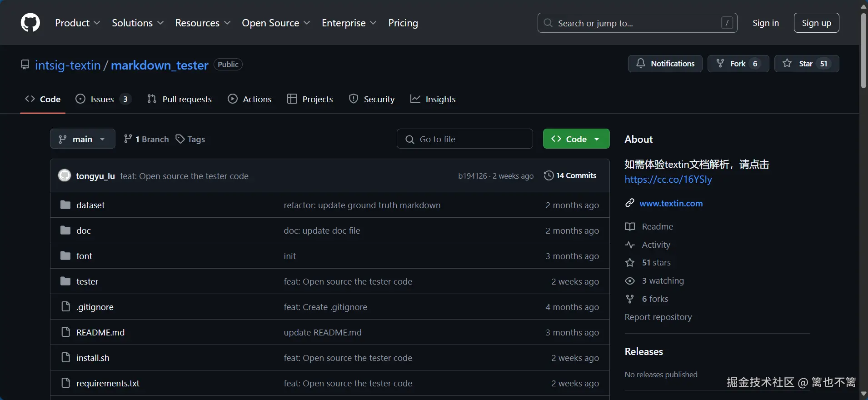
Task: Click the requirements.txt file icon
Action: click(65, 383)
